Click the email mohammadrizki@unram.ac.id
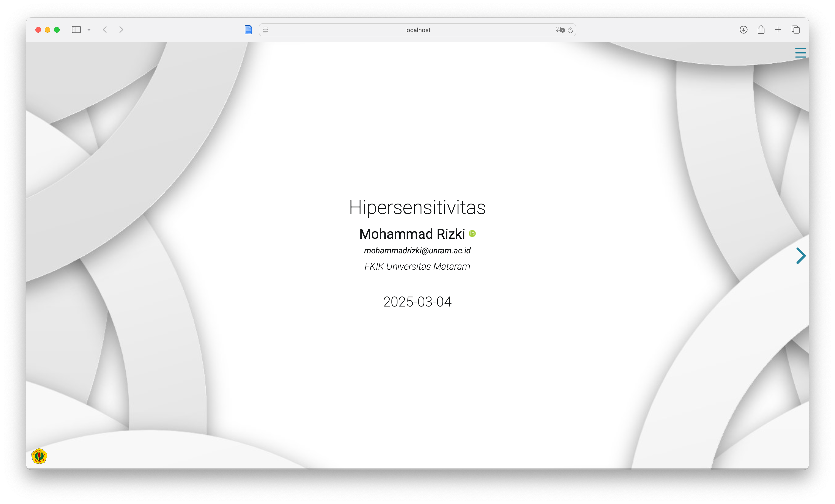The image size is (835, 504). (x=417, y=251)
